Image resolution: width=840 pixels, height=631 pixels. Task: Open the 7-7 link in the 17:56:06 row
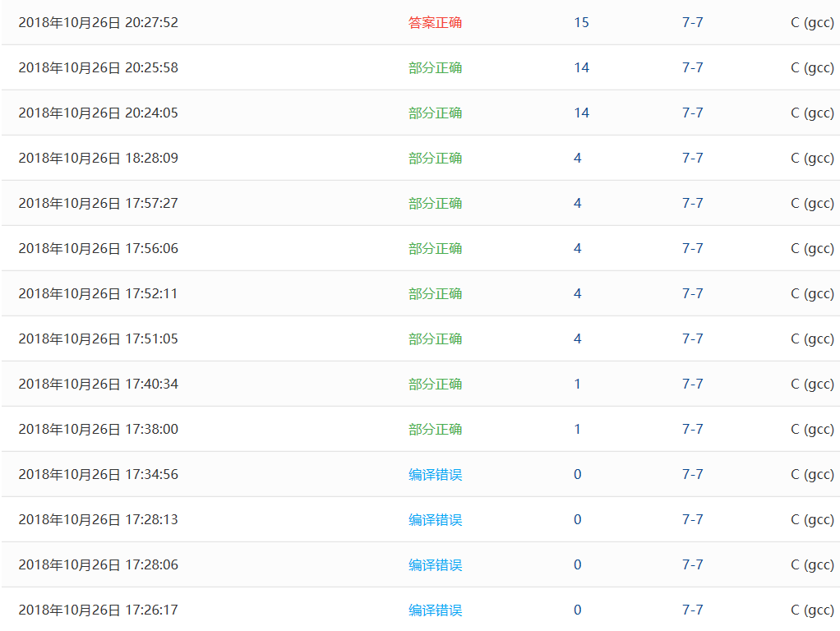[692, 249]
